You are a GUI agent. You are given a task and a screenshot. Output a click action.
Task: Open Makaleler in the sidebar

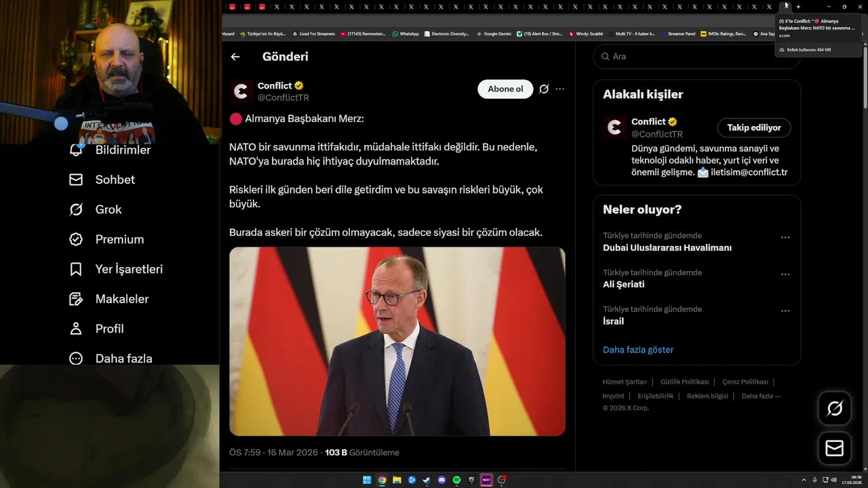pos(108,299)
